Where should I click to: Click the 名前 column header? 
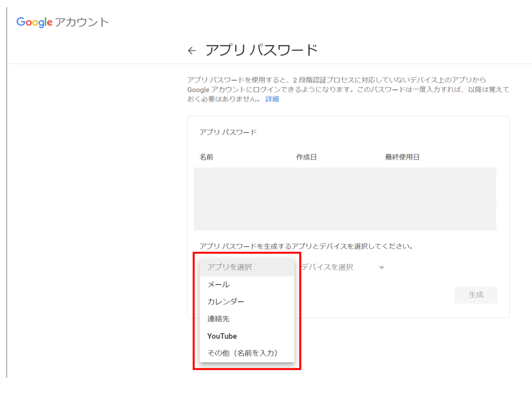206,157
